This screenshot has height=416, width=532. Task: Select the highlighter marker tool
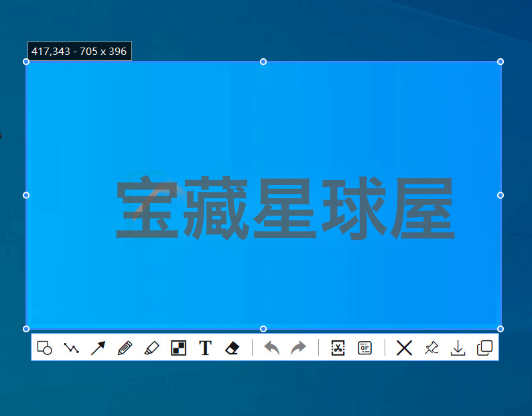click(151, 348)
